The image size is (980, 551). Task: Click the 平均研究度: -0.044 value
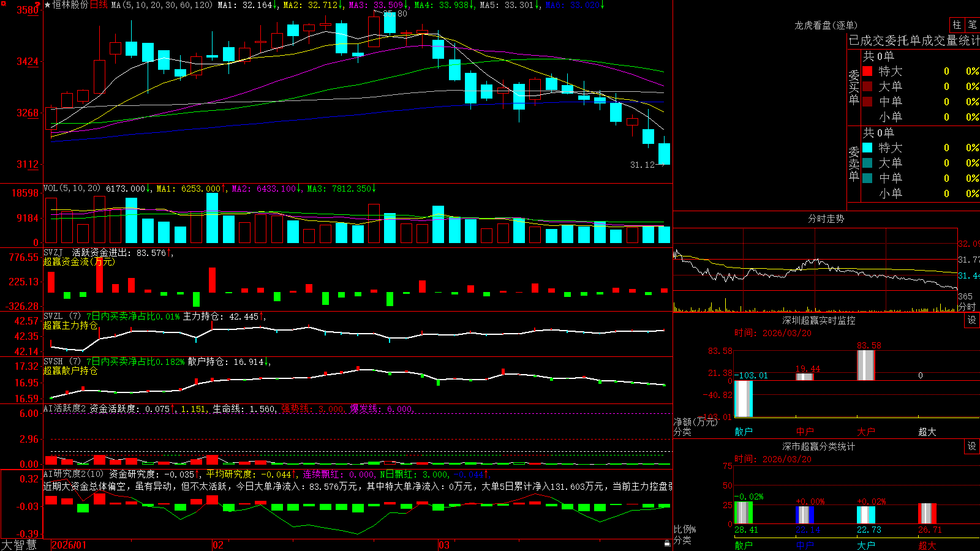point(251,474)
